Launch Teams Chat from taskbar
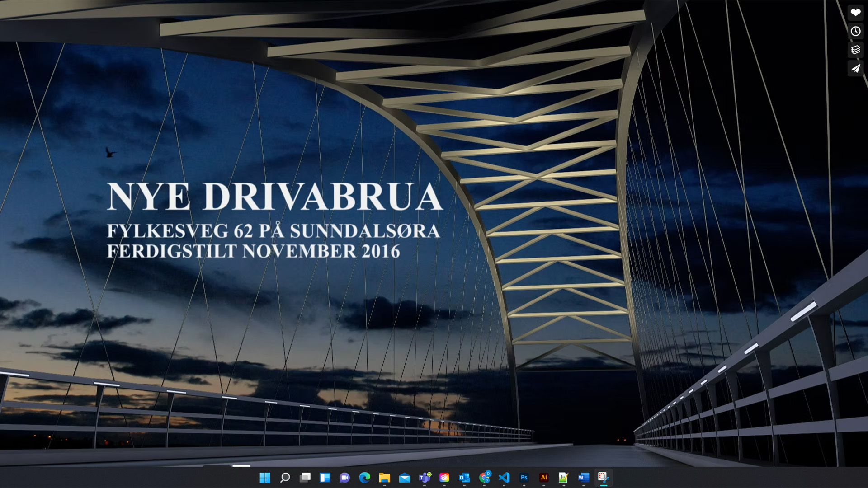868x488 pixels. click(344, 478)
